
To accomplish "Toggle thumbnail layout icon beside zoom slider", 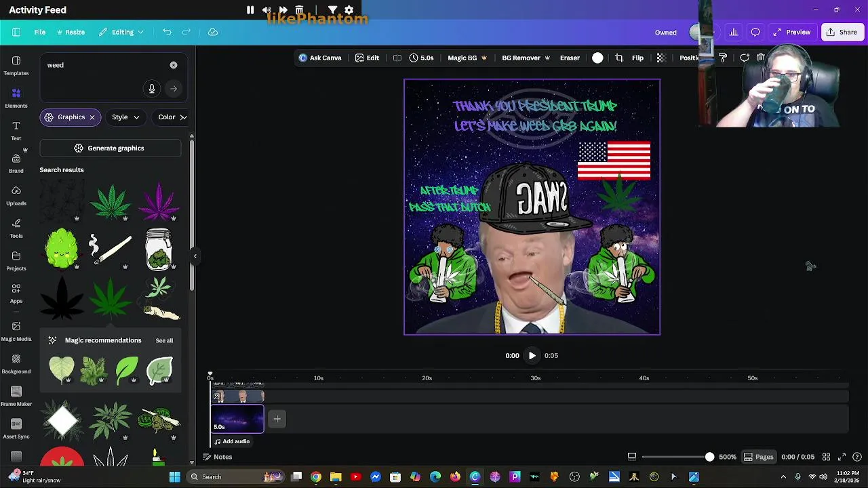I will click(x=632, y=457).
